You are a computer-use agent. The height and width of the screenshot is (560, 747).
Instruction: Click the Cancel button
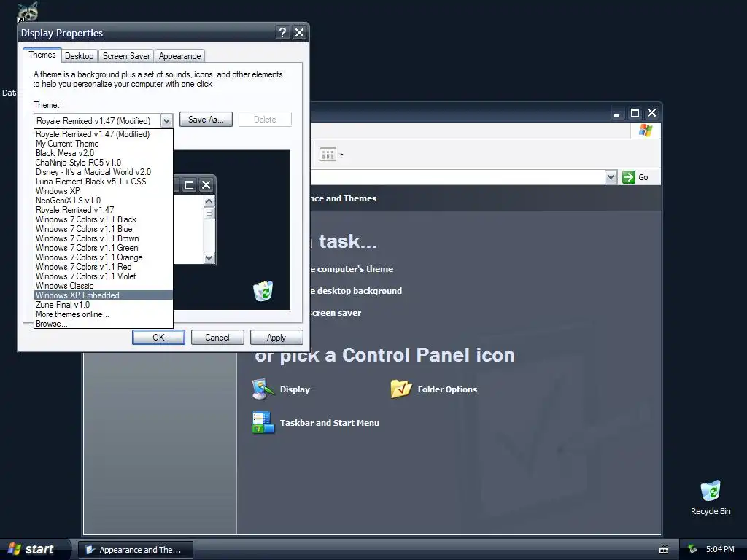[x=217, y=337]
